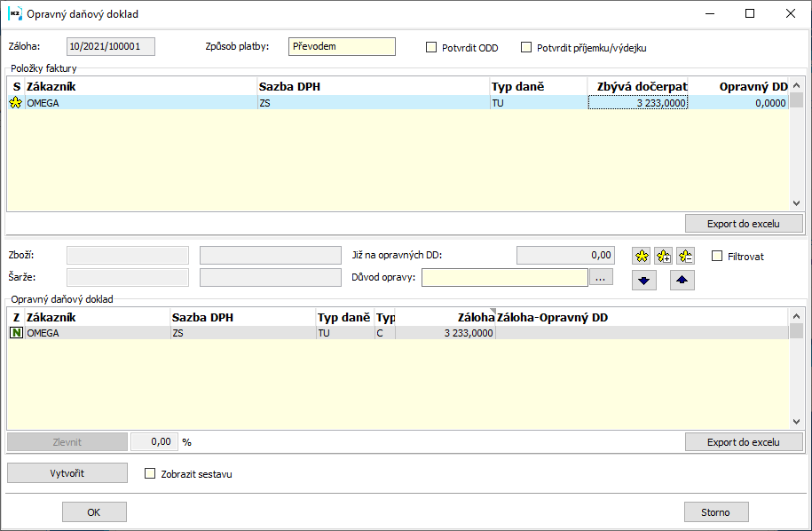
Task: Click the 0,0000 cell under Opravný DD
Action: pyautogui.click(x=739, y=103)
